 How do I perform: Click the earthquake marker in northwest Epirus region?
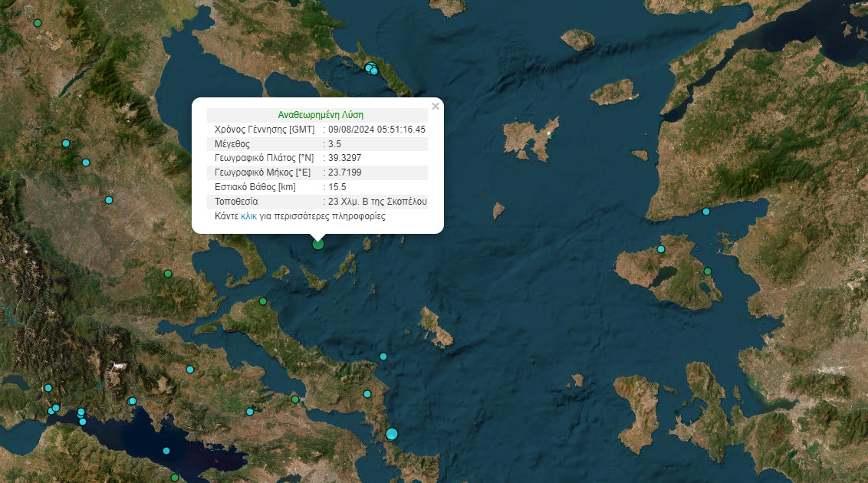point(66,143)
